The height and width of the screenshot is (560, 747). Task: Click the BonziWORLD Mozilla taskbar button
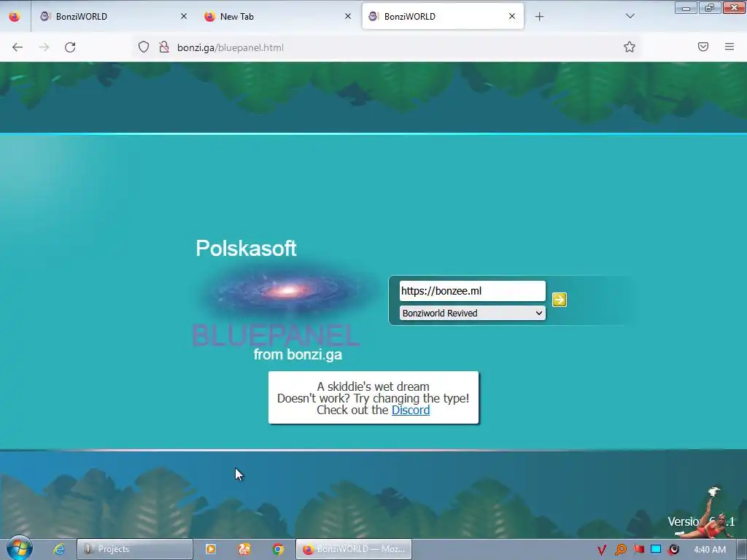click(354, 549)
